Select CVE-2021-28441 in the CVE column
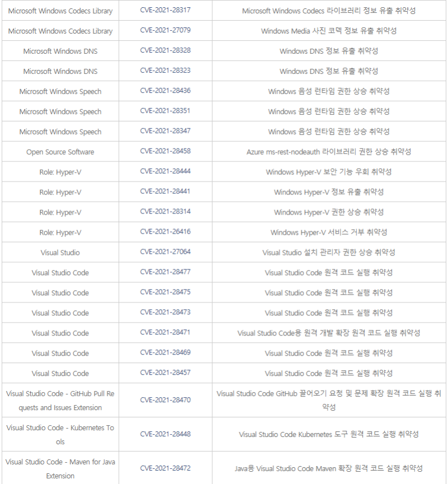448x484 pixels. 165,192
